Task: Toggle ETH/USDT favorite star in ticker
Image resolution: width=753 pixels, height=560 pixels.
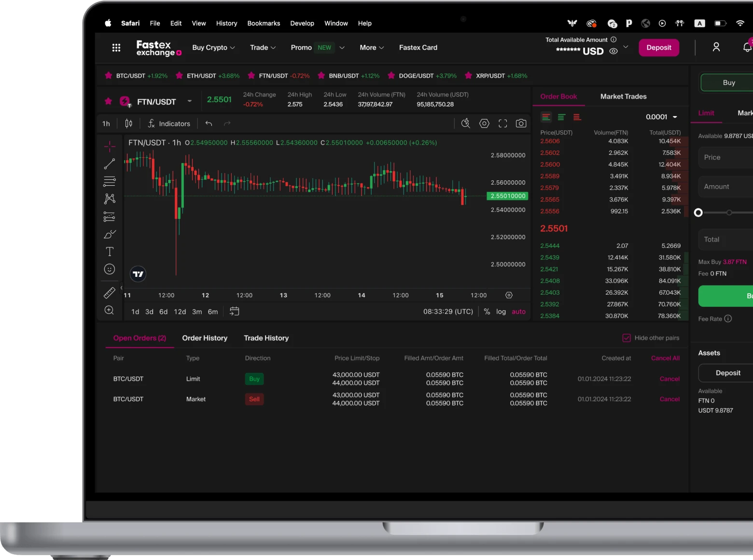Action: tap(179, 76)
